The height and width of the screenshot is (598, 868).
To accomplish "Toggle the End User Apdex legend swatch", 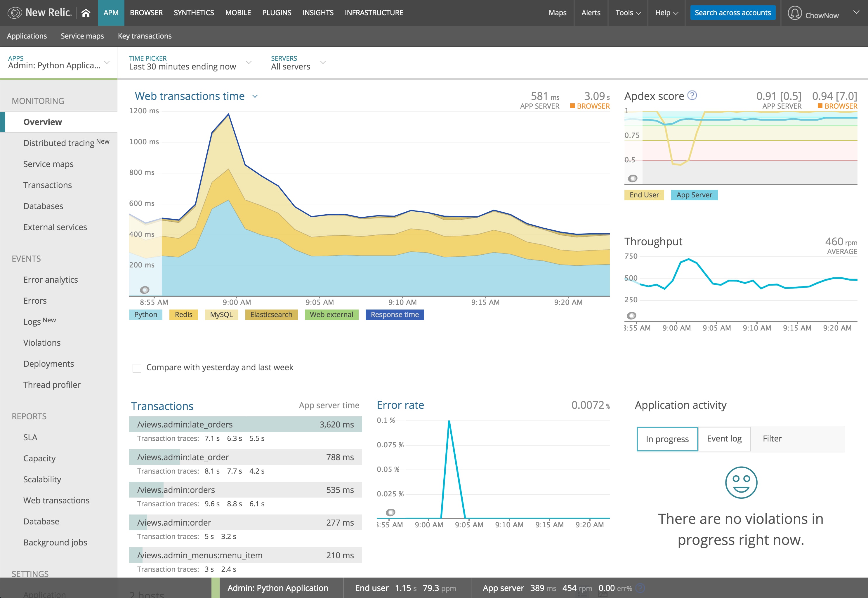I will [644, 195].
